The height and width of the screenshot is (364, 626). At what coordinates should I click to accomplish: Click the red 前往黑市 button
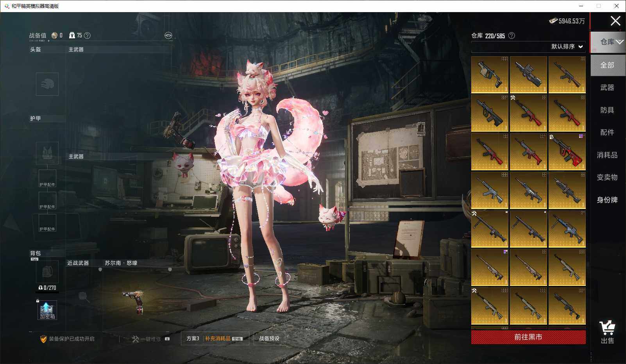coord(528,337)
